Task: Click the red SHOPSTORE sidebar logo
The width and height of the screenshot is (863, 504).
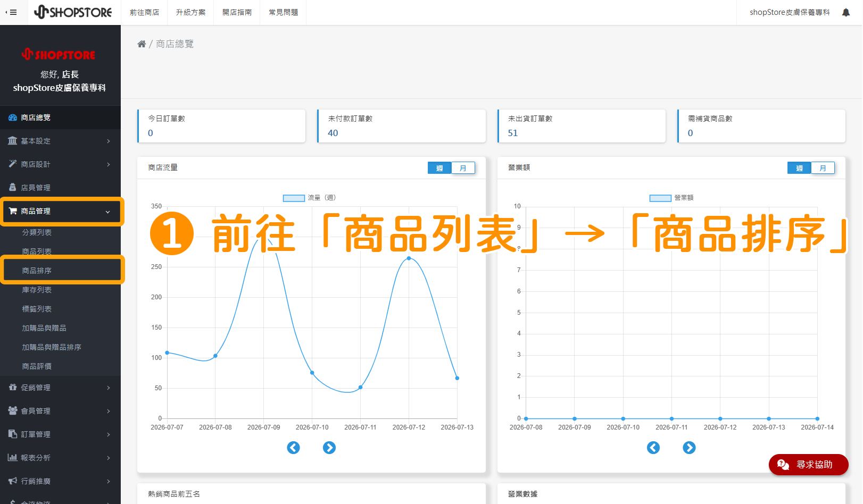Action: coord(59,54)
